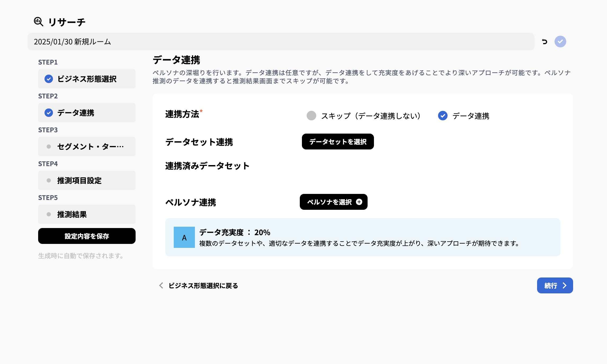
Task: Click the blue checkmark icon top right
Action: pyautogui.click(x=561, y=41)
